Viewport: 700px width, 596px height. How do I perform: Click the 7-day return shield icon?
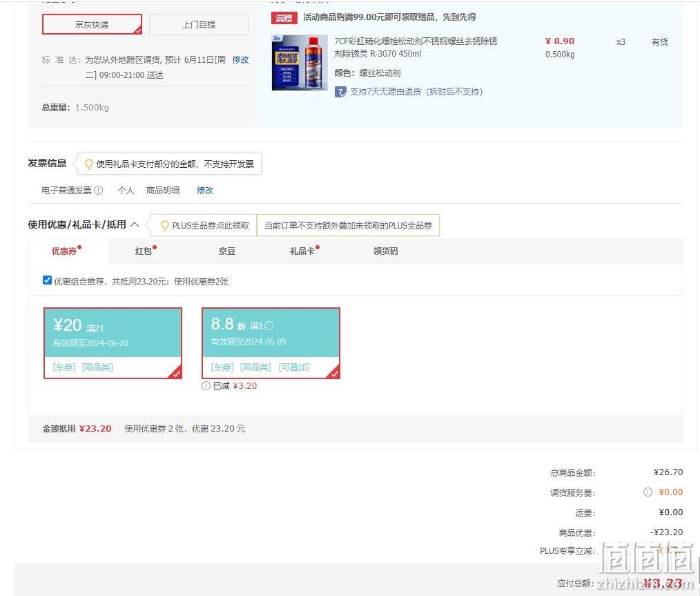(x=340, y=92)
